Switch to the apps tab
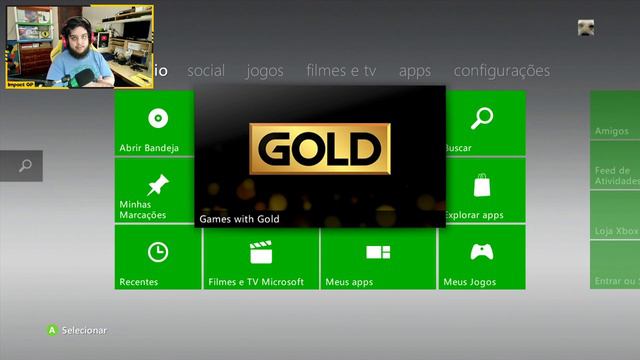The image size is (640, 360). coord(415,71)
